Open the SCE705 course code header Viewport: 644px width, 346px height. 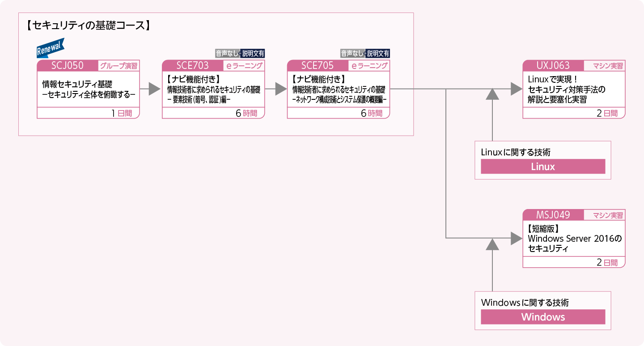coord(318,65)
